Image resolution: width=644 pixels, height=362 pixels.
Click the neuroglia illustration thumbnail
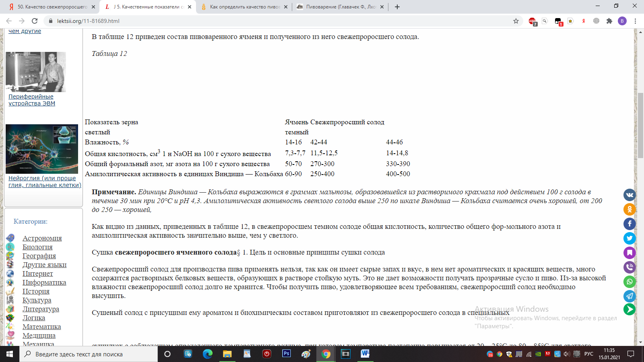coord(42,149)
